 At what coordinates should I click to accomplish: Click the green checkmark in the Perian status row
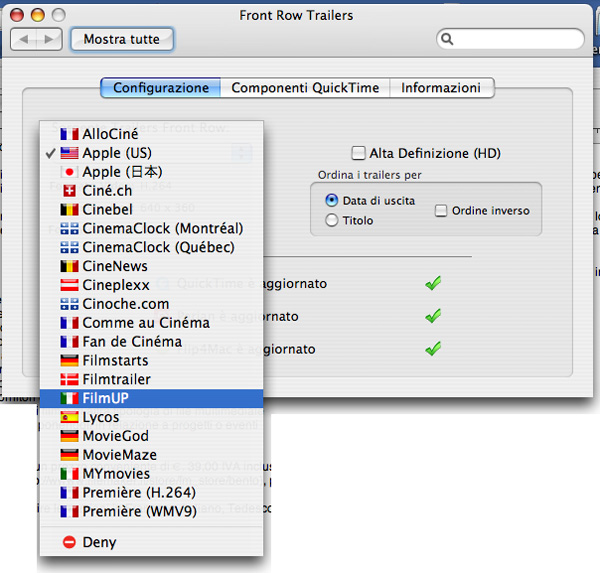(433, 316)
